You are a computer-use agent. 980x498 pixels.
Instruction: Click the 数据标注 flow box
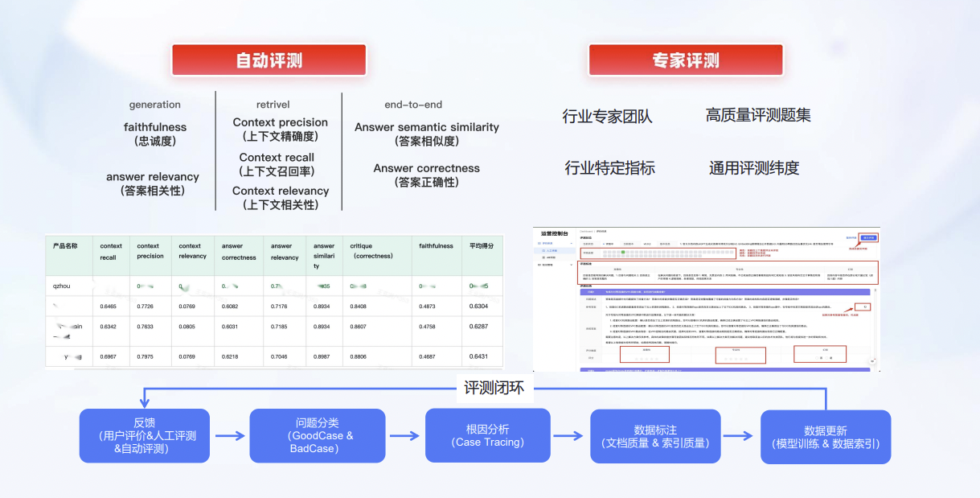[654, 436]
